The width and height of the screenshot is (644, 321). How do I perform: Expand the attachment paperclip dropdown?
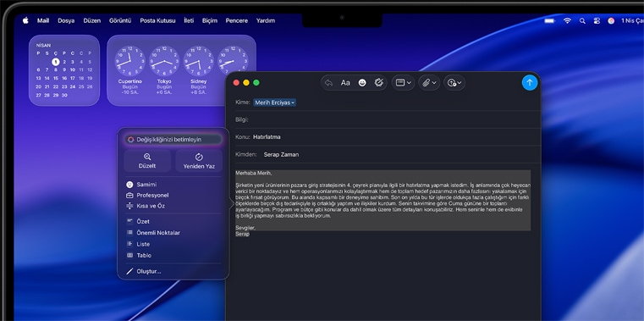(429, 83)
